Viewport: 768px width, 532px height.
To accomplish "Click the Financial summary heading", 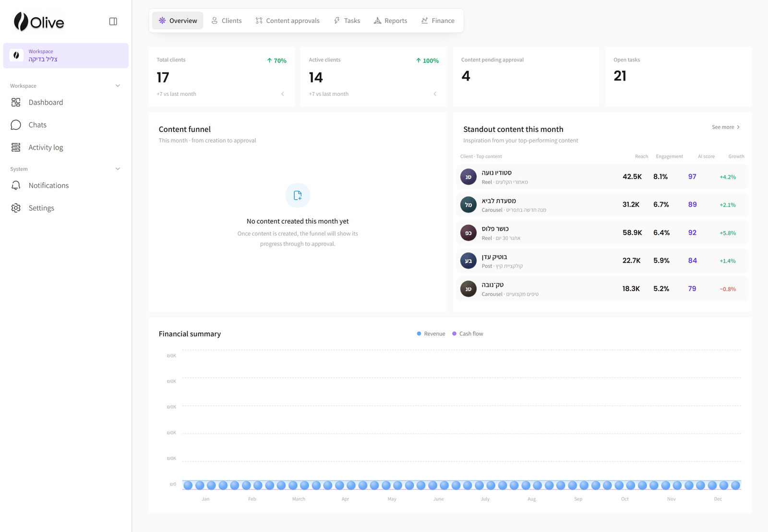I will 190,334.
